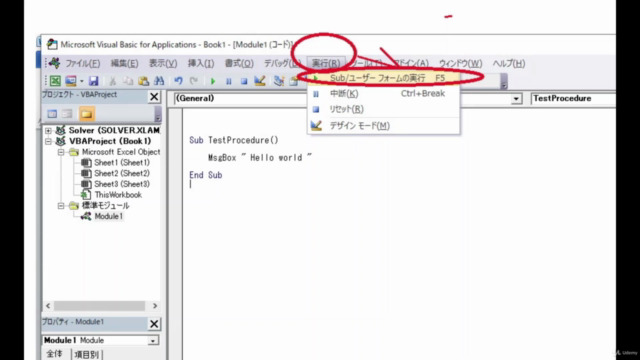Open the (General) object dropdown arrow
Screen dimensions: 640x360
point(516,98)
